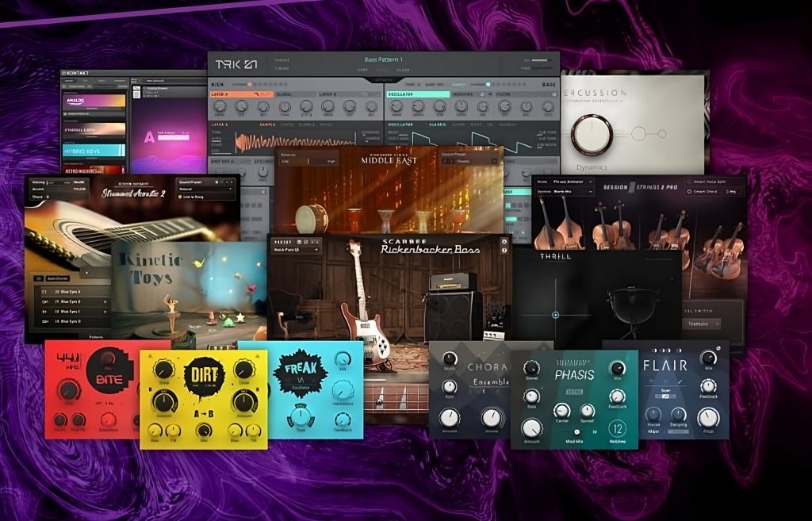Click the Auto Chords button

[x=58, y=278]
